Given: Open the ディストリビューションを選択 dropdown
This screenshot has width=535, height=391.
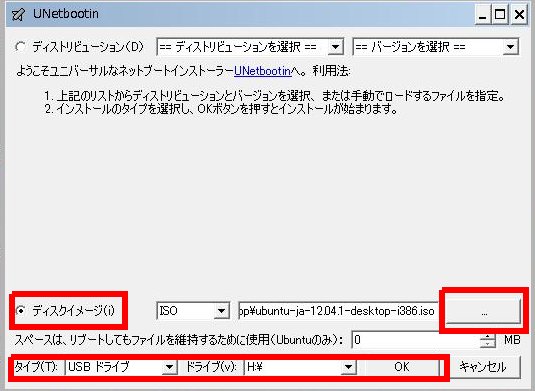Looking at the screenshot, I should 250,47.
